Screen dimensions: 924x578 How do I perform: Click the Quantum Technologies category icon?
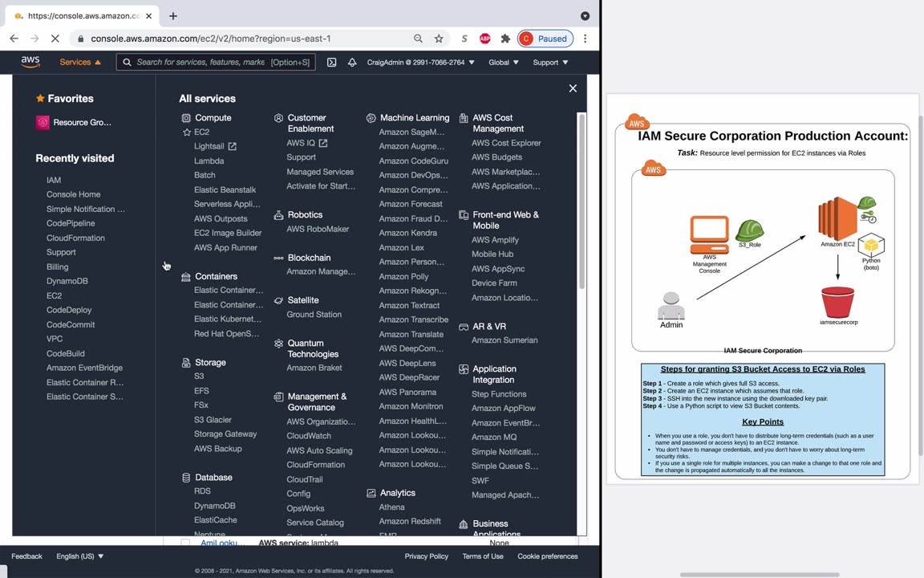coord(279,344)
